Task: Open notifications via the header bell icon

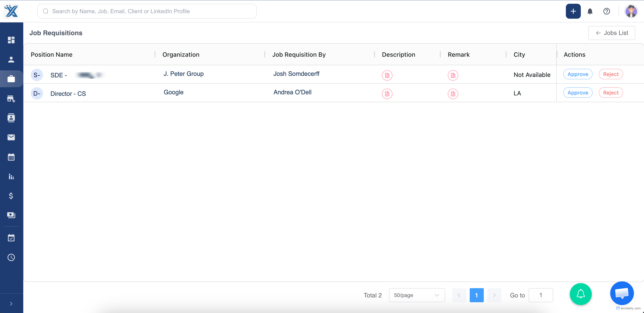Action: click(x=590, y=11)
